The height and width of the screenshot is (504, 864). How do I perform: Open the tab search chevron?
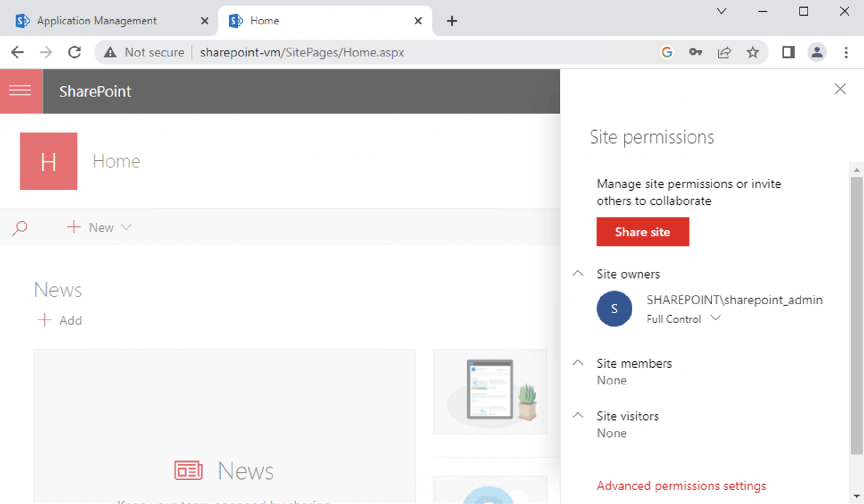pyautogui.click(x=721, y=11)
